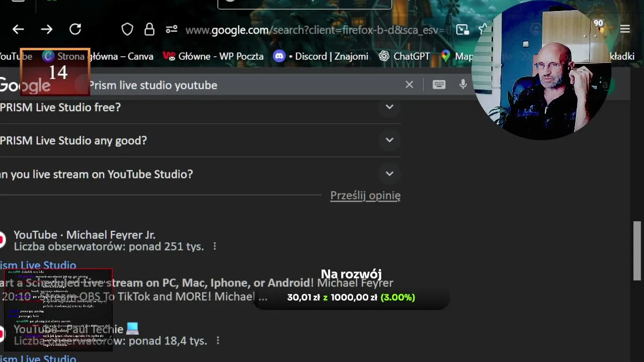Open the on-screen keyboard icon in search box
The width and height of the screenshot is (644, 362).
coord(439,84)
